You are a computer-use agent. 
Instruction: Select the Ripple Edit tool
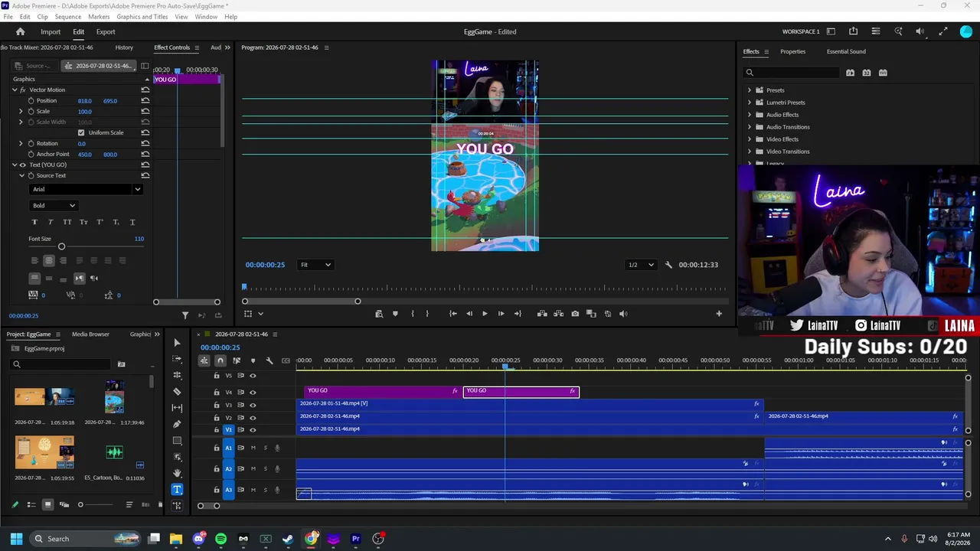(x=177, y=375)
